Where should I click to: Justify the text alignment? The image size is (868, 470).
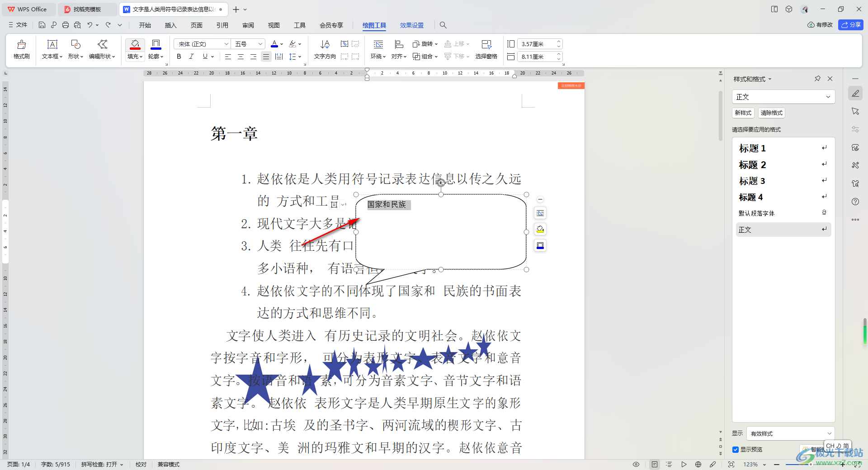click(266, 56)
